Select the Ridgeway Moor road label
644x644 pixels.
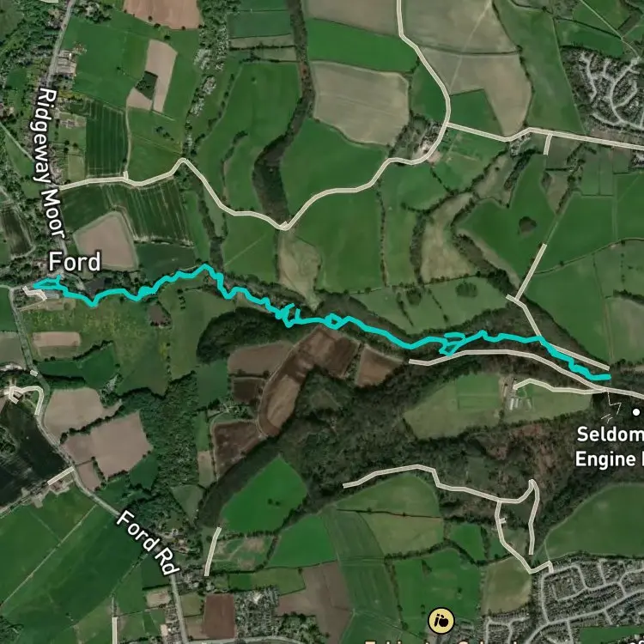47,163
